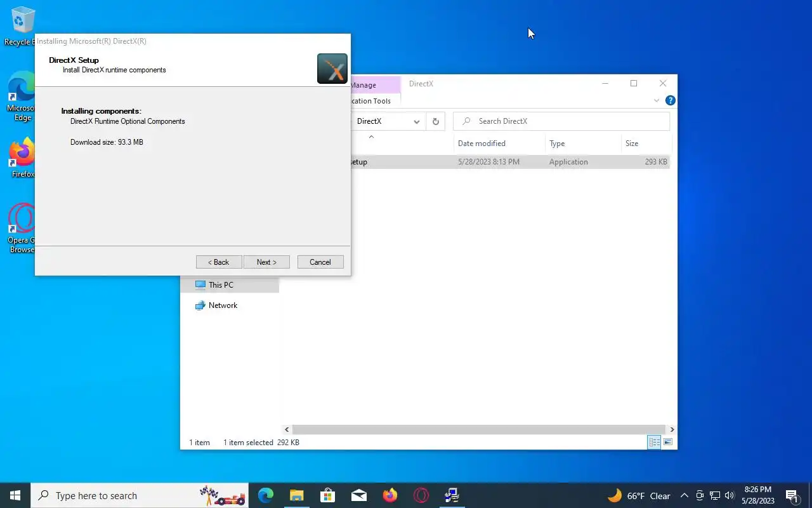This screenshot has height=508, width=812.
Task: Click the This PC computer icon
Action: [x=200, y=285]
